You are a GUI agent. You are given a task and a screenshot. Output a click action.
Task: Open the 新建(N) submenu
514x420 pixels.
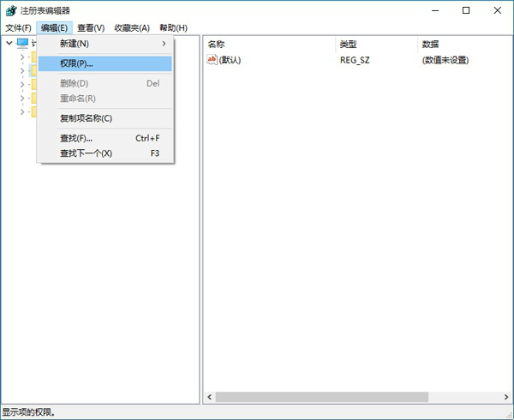(x=105, y=44)
